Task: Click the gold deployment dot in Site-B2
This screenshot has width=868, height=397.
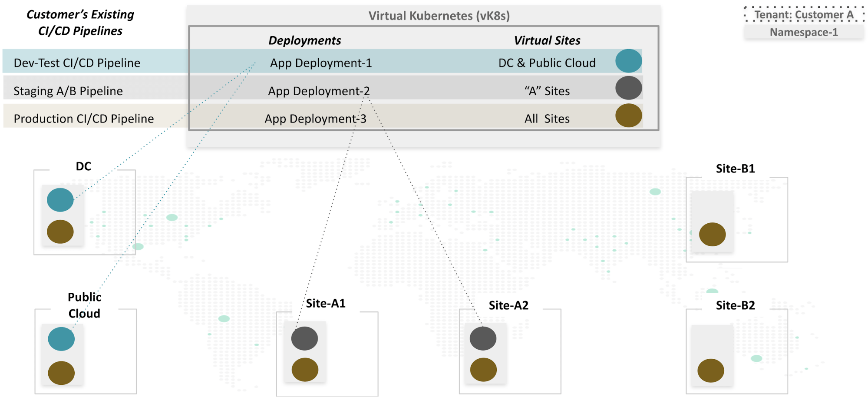Action: click(712, 370)
